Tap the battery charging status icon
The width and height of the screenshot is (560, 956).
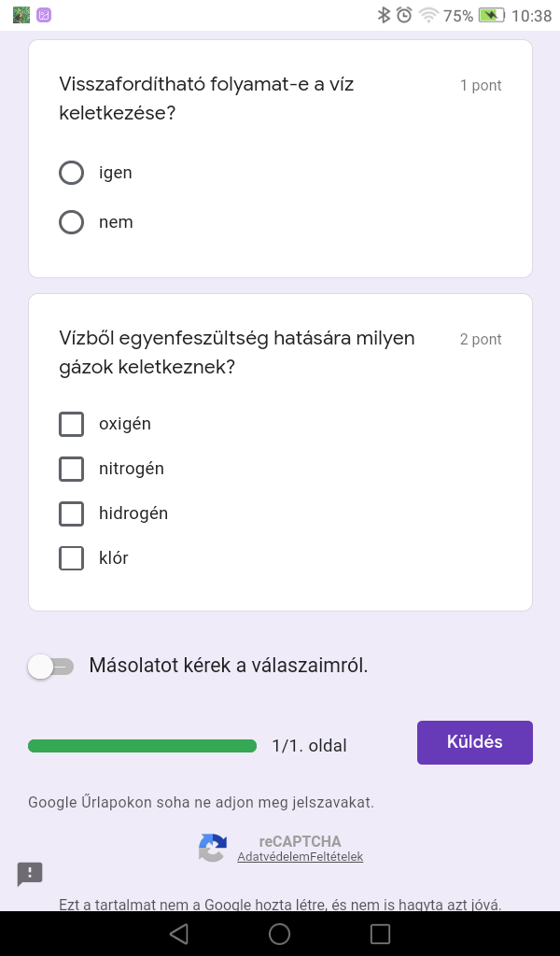click(x=491, y=15)
